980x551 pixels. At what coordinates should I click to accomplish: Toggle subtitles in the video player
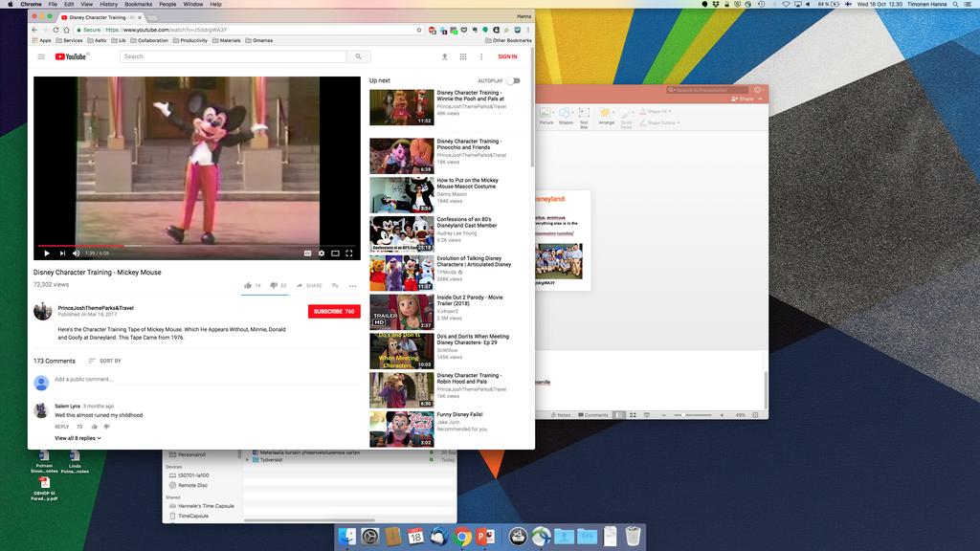click(307, 253)
